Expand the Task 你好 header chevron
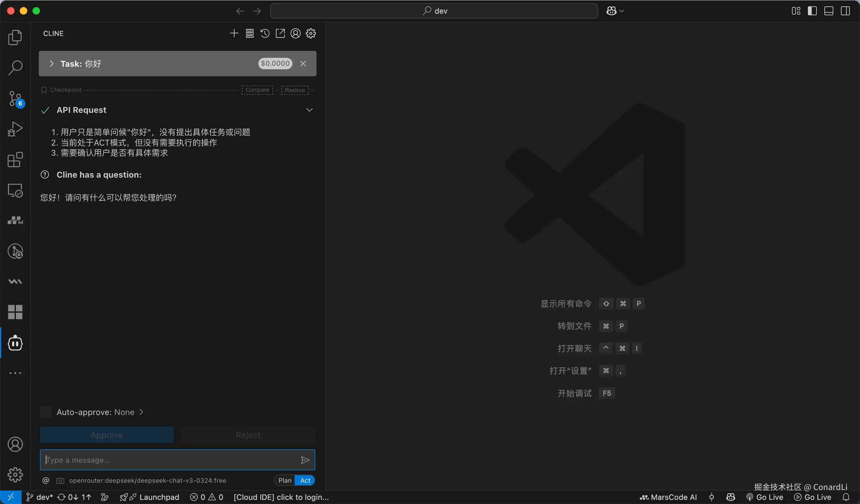The width and height of the screenshot is (860, 504). coord(51,64)
